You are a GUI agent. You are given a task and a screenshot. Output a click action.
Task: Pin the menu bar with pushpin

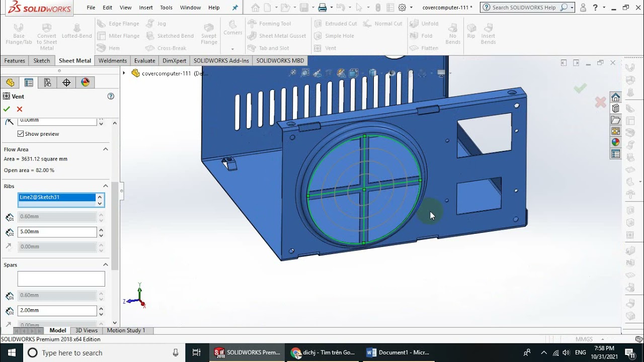235,8
